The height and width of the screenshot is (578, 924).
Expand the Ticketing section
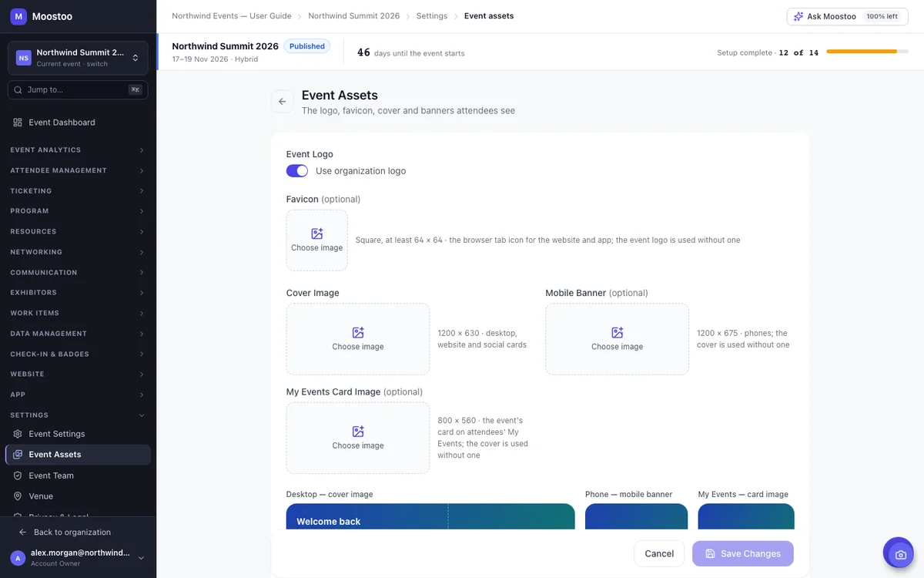pyautogui.click(x=78, y=191)
